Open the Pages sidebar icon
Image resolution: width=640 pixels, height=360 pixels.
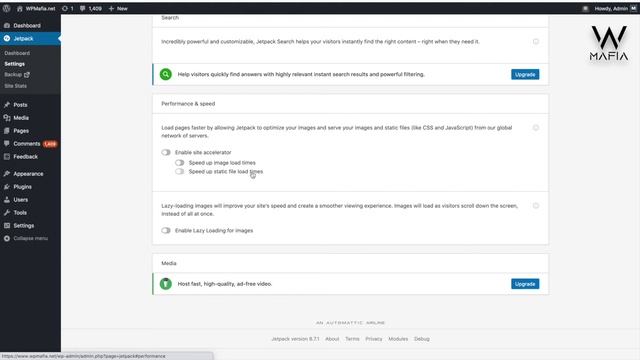point(7,131)
